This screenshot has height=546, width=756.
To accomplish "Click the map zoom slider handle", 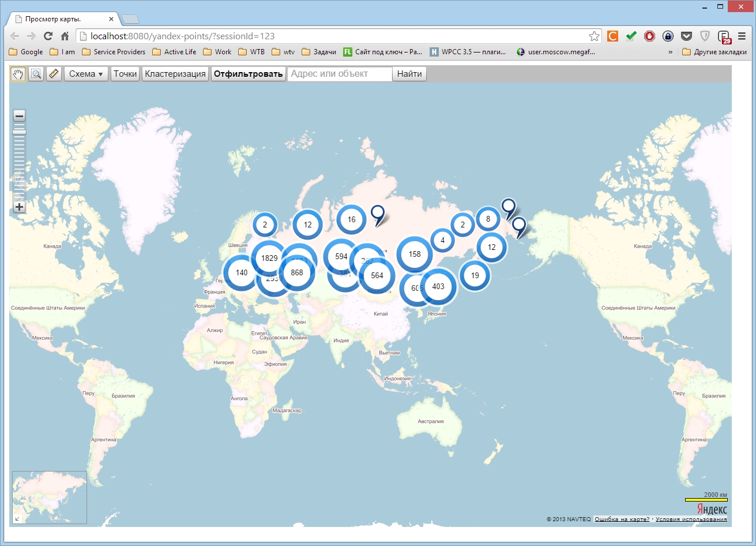I will pos(19,132).
